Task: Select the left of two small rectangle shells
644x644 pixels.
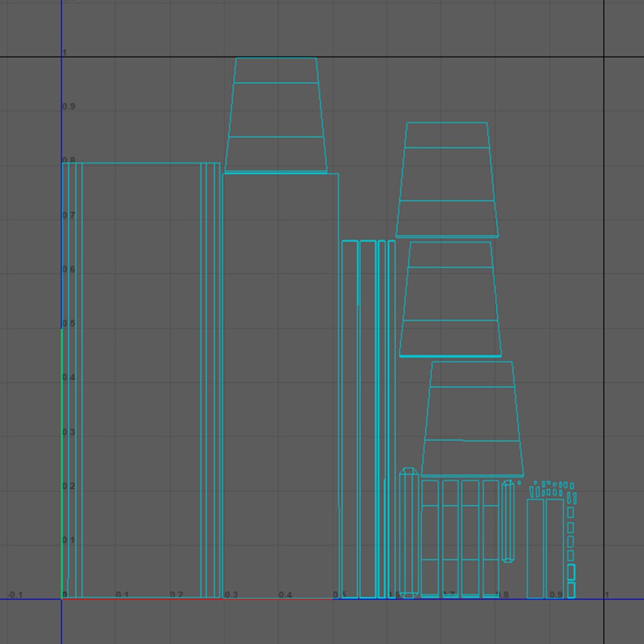Action: pyautogui.click(x=535, y=549)
